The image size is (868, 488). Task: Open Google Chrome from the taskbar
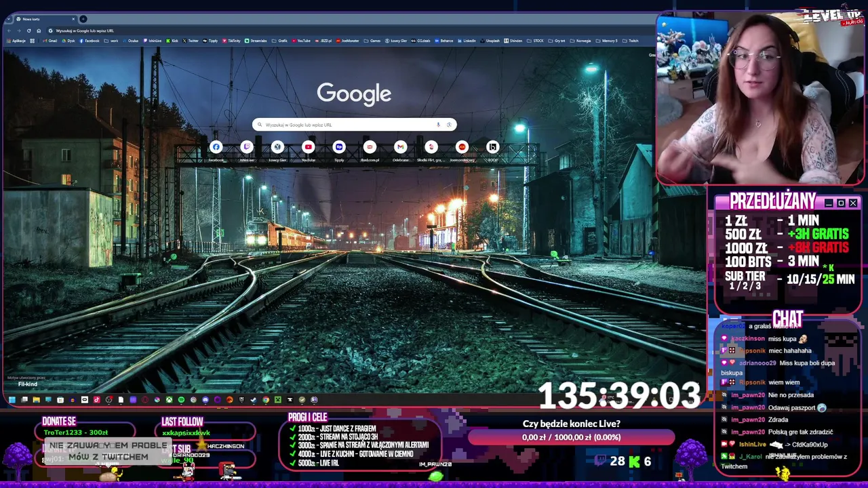click(266, 400)
